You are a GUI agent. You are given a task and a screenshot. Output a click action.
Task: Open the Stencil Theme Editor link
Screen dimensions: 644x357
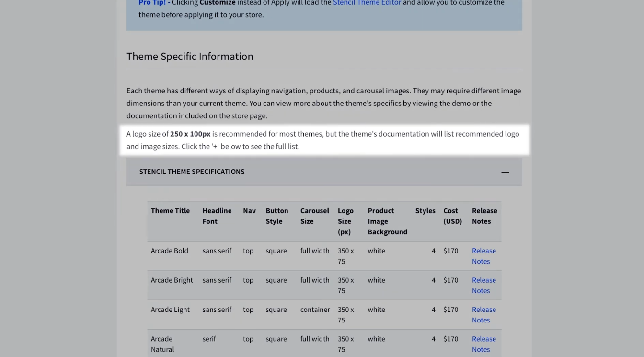pyautogui.click(x=367, y=3)
